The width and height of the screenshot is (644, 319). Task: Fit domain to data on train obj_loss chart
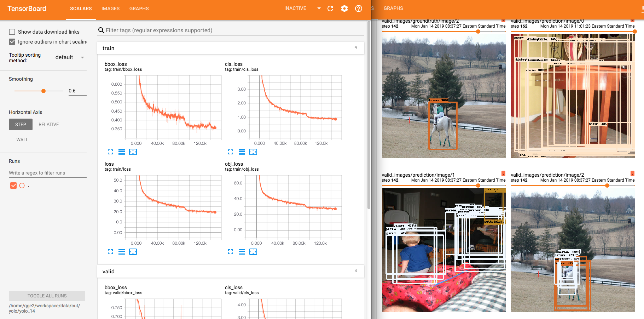253,252
